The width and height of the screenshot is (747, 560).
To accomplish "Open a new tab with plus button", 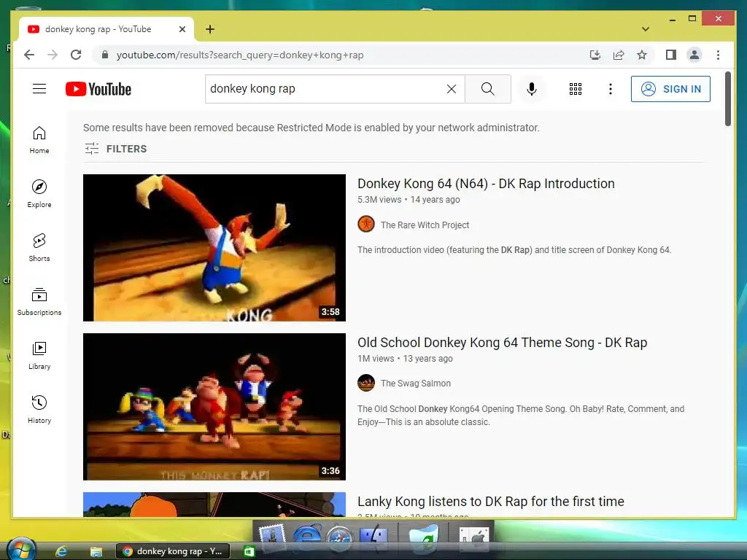I will pos(209,29).
